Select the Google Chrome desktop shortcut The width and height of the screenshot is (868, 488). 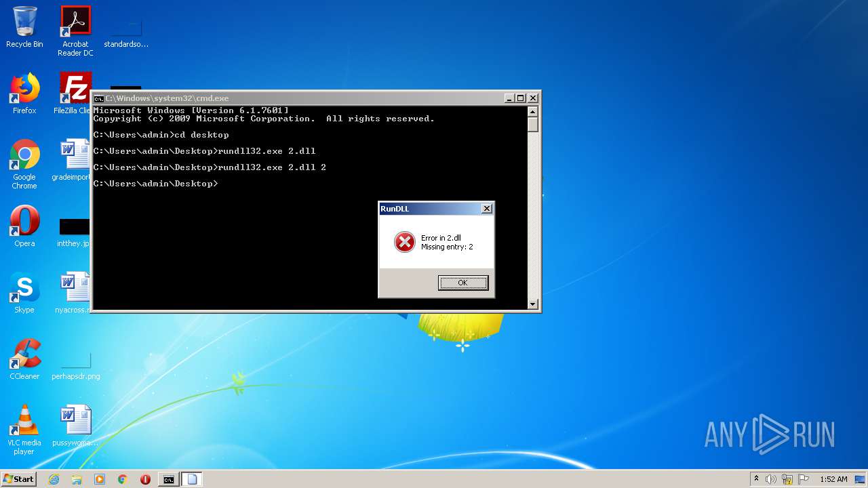tap(24, 164)
